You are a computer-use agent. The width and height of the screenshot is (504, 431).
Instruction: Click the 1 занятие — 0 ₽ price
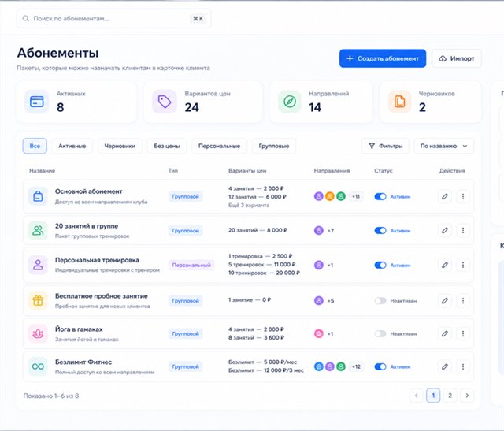(250, 299)
